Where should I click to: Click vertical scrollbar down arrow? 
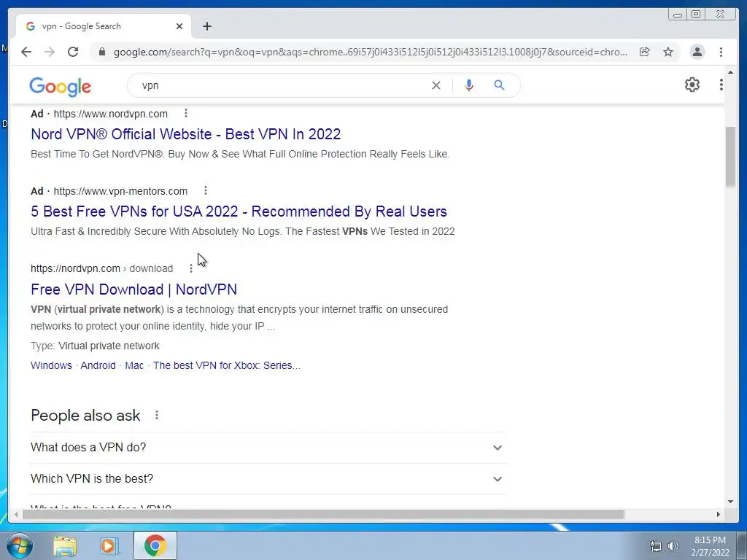(730, 502)
